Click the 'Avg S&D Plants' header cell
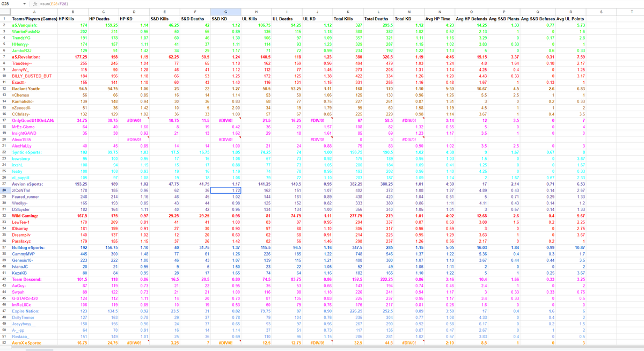This screenshot has width=644, height=351. [505, 18]
